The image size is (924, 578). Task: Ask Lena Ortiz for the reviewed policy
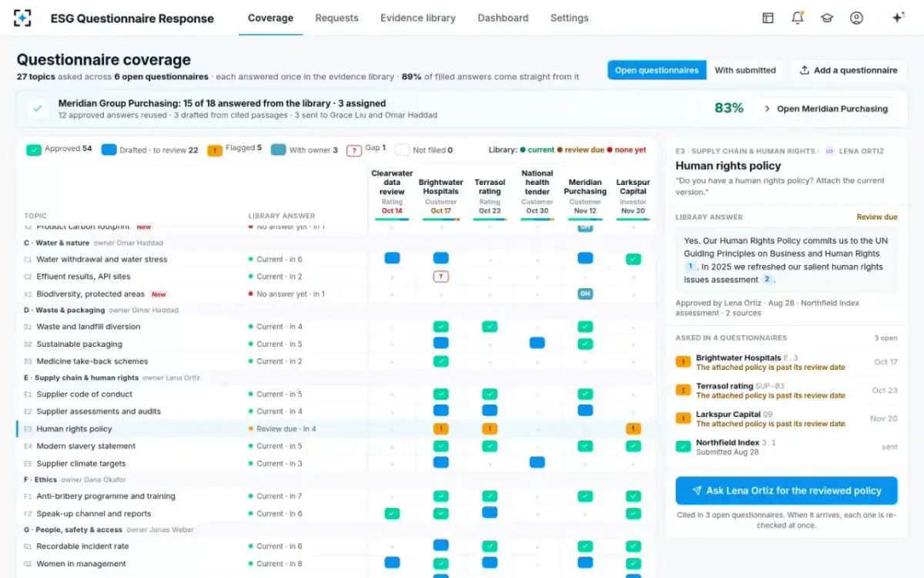pyautogui.click(x=786, y=490)
